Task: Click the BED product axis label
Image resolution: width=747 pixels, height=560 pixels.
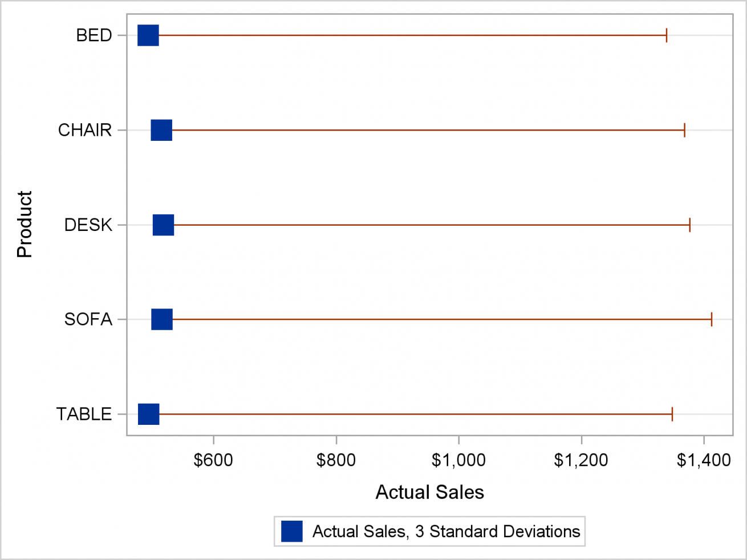Action: (94, 35)
